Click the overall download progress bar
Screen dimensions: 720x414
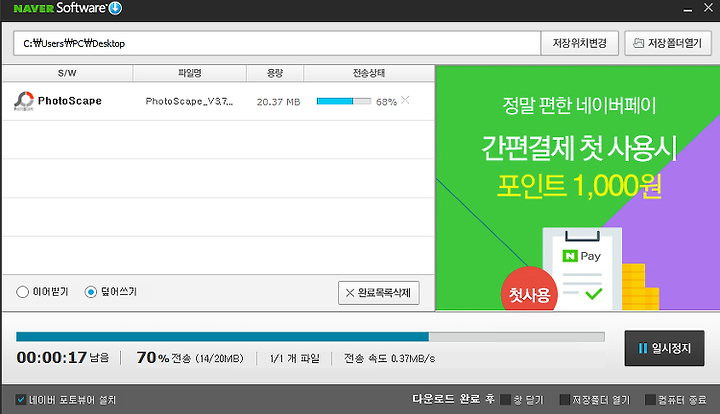point(310,337)
